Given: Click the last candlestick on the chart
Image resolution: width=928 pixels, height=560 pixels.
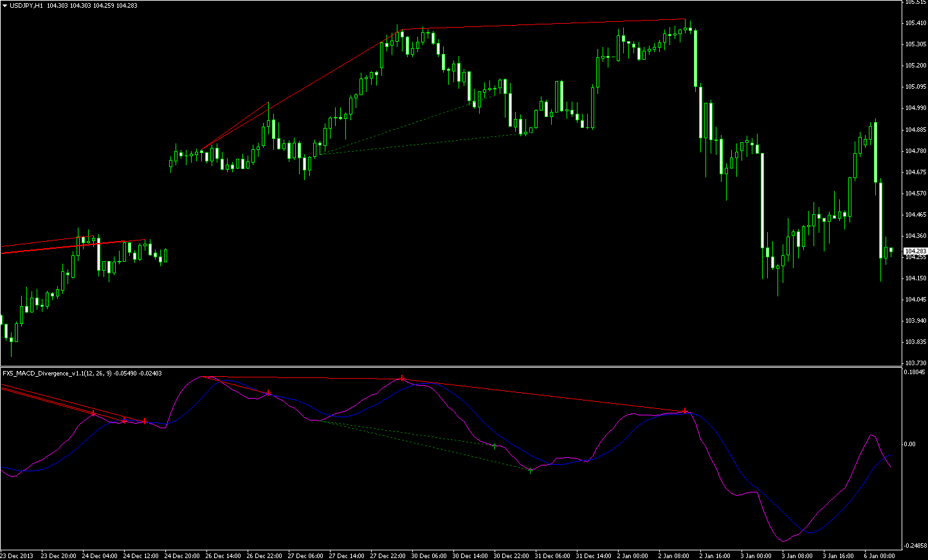Looking at the screenshot, I should (x=891, y=250).
